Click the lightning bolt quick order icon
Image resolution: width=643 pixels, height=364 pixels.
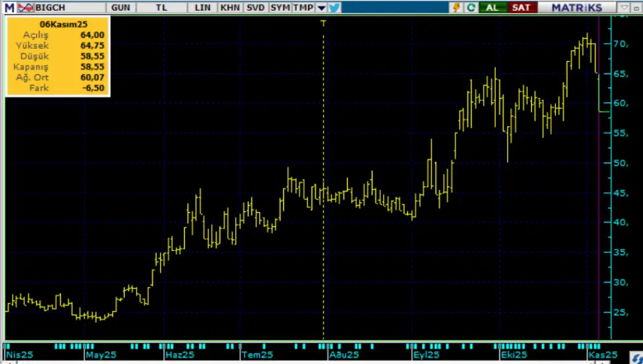[x=457, y=7]
